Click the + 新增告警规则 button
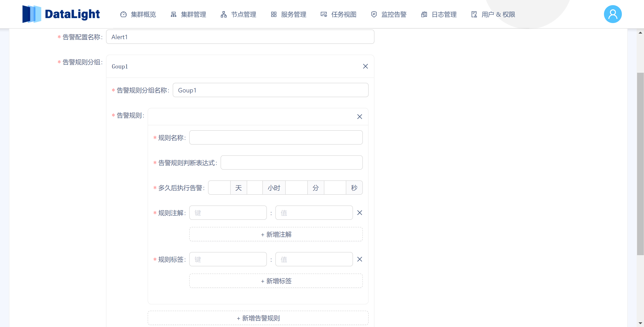 [258, 318]
